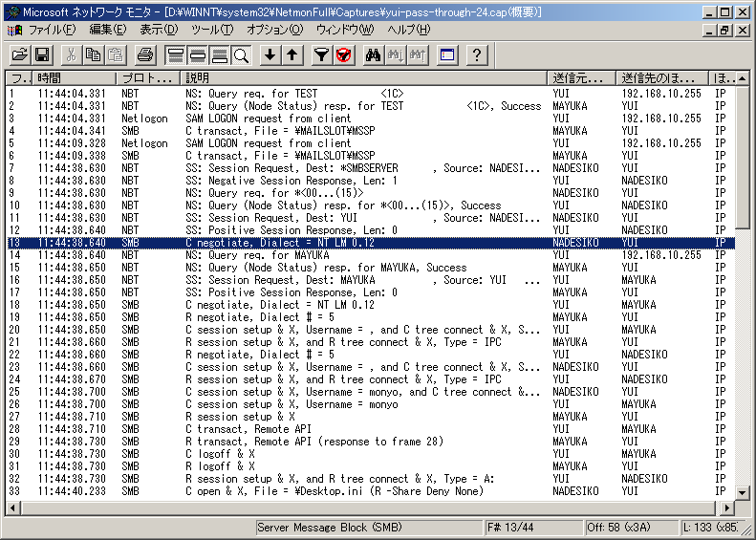Image resolution: width=756 pixels, height=540 pixels.
Task: Select frame 21 R session setup IPC row
Action: [x=370, y=342]
